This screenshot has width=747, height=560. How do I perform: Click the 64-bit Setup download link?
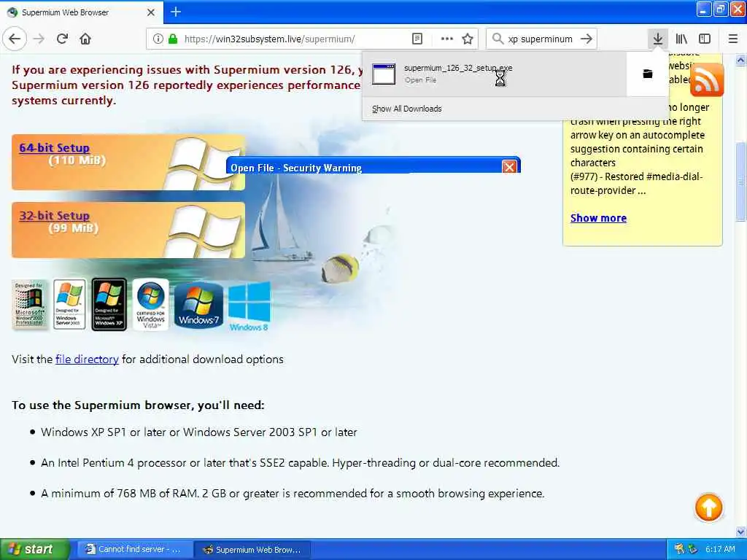(54, 147)
